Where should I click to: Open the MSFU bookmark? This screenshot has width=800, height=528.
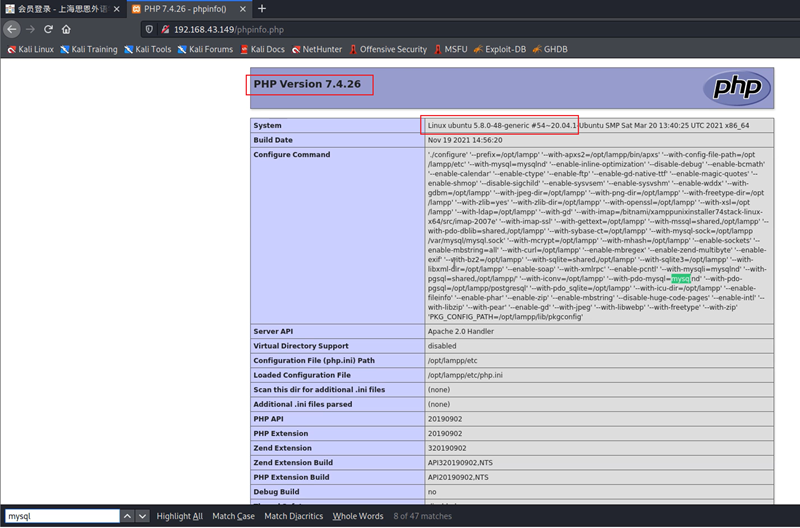pos(451,49)
